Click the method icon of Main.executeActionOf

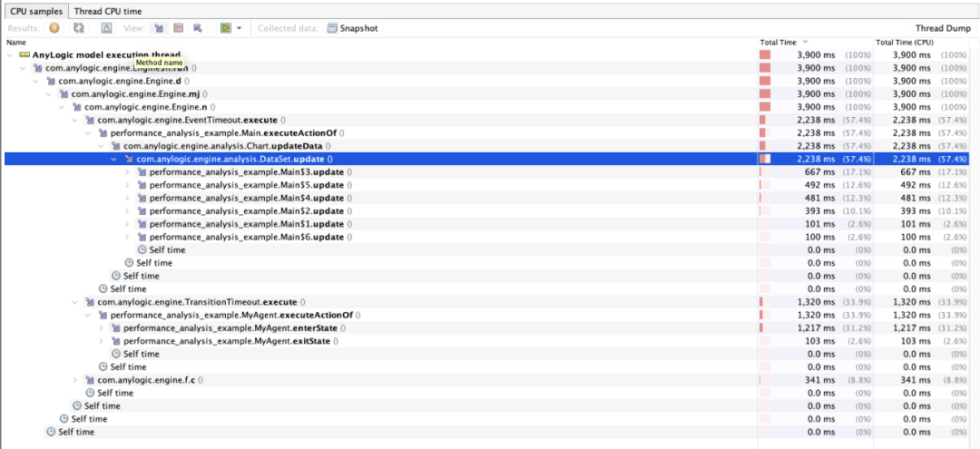[103, 133]
